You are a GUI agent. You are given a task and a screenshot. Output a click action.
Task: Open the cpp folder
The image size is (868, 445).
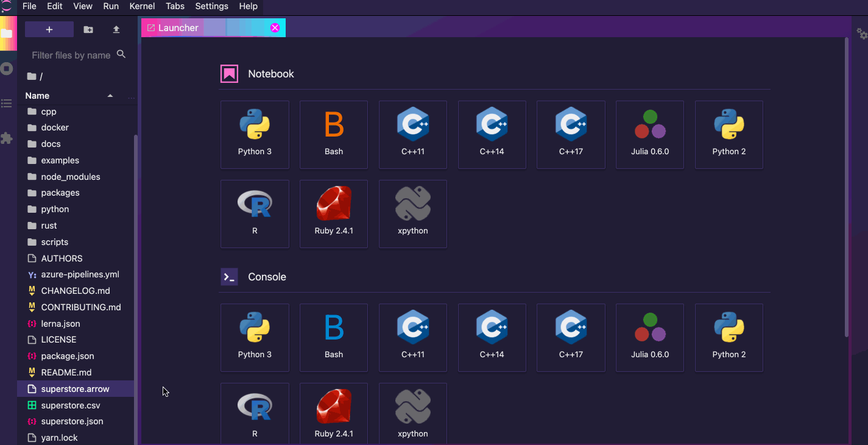click(x=76, y=112)
